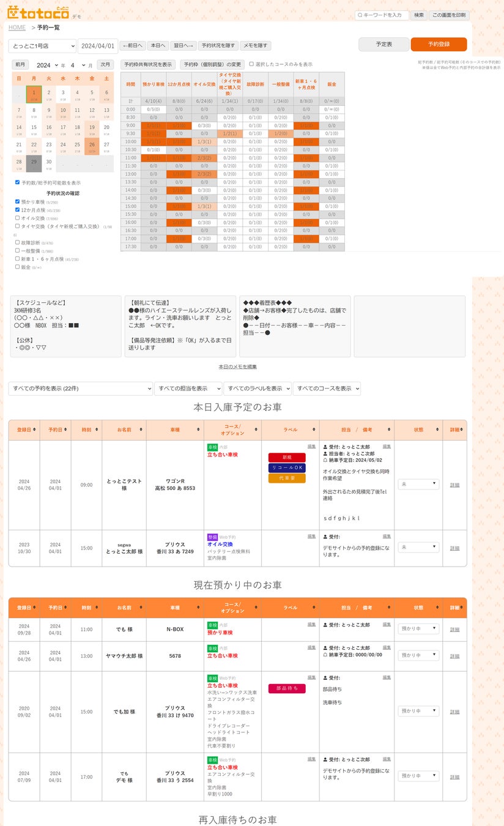Switch to 予定表 view
The image size is (504, 826).
pos(384,45)
